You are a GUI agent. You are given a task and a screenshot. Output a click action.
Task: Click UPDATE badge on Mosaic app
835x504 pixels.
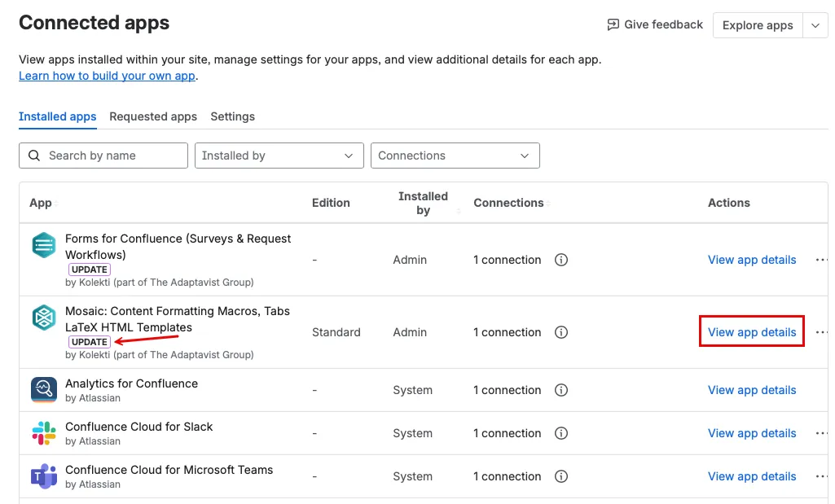click(x=90, y=342)
